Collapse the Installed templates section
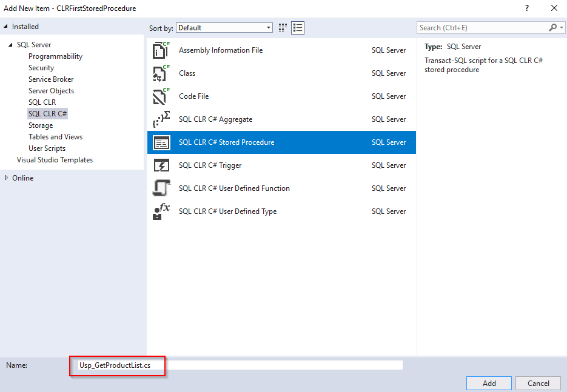567x392 pixels. [6, 27]
